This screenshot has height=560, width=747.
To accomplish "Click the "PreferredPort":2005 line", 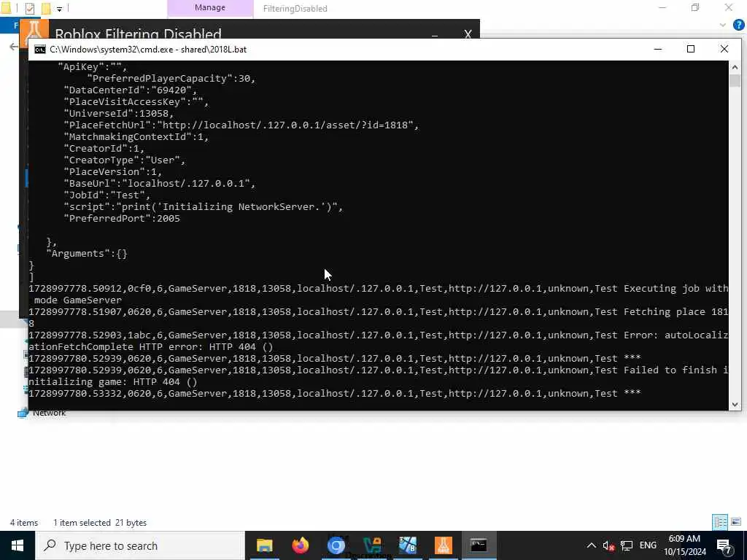I will [x=122, y=219].
